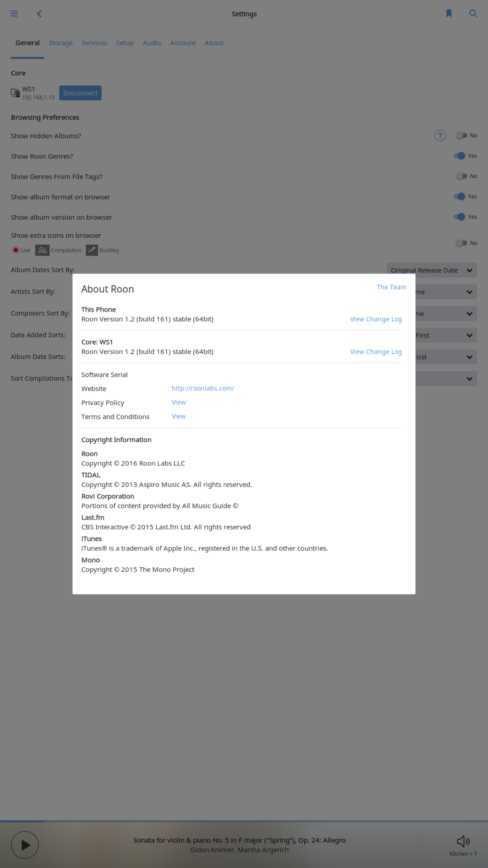Go back with the left arrow
The height and width of the screenshot is (868, 488).
pos(39,14)
